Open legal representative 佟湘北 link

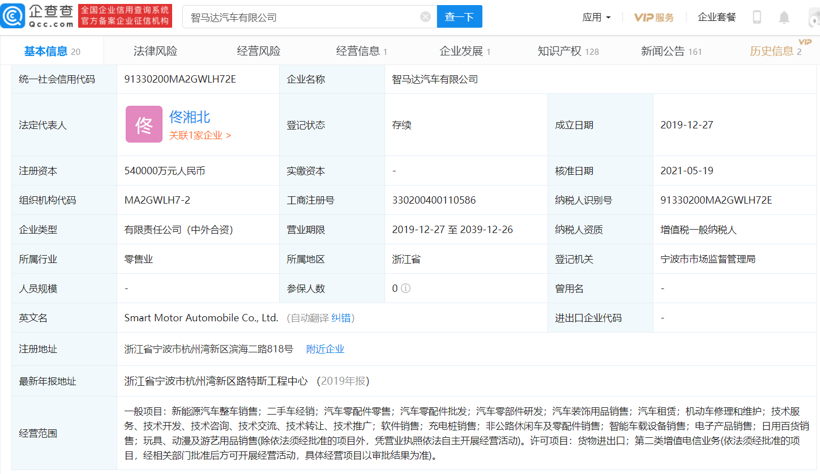pyautogui.click(x=190, y=117)
